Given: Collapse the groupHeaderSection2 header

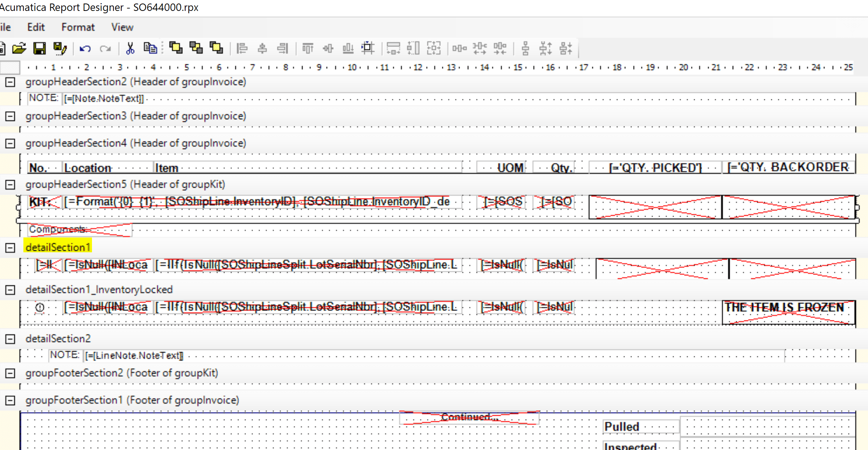Looking at the screenshot, I should [10, 82].
